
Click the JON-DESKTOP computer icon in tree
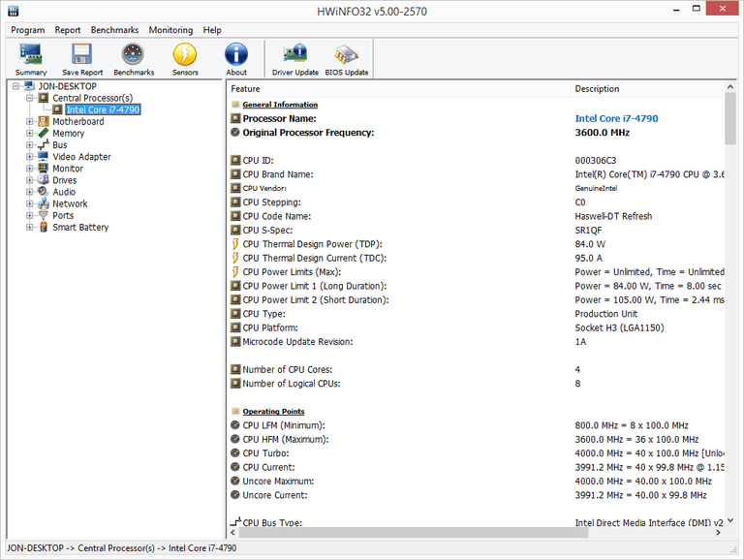(29, 86)
